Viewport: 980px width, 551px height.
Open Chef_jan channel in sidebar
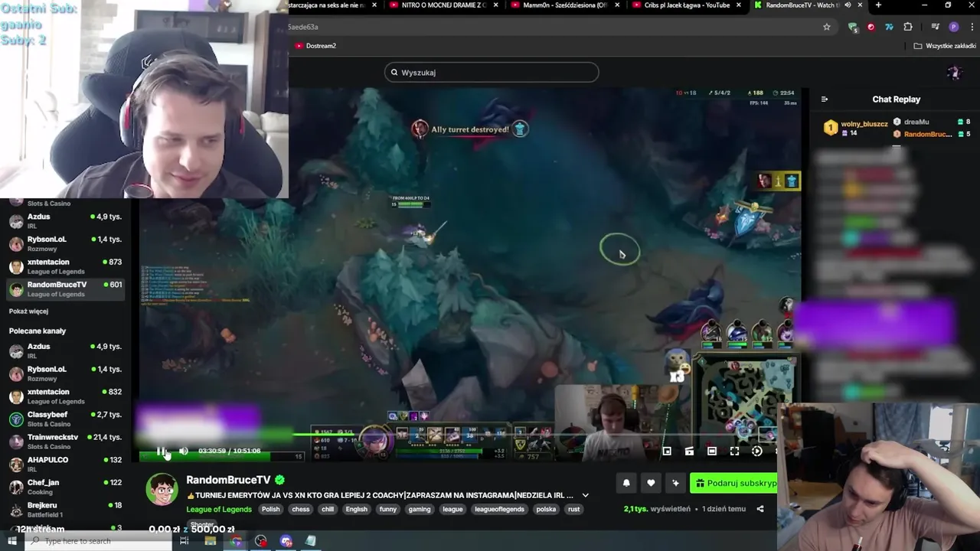[64, 487]
